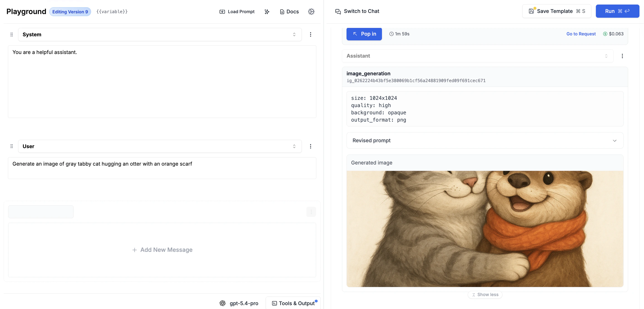Run the prompt
644x309 pixels.
(617, 11)
